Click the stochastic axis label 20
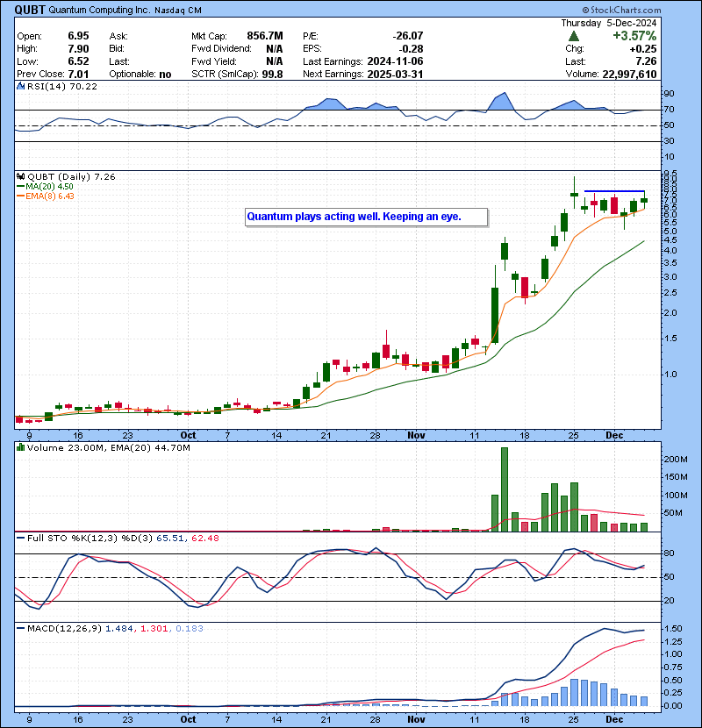The height and width of the screenshot is (728, 702). coord(670,600)
